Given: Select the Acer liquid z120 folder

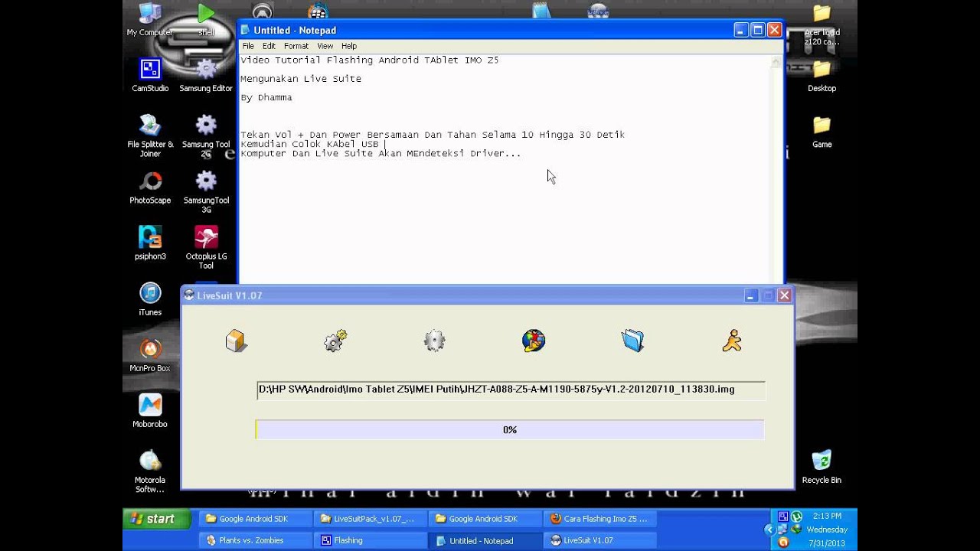Looking at the screenshot, I should (x=822, y=24).
